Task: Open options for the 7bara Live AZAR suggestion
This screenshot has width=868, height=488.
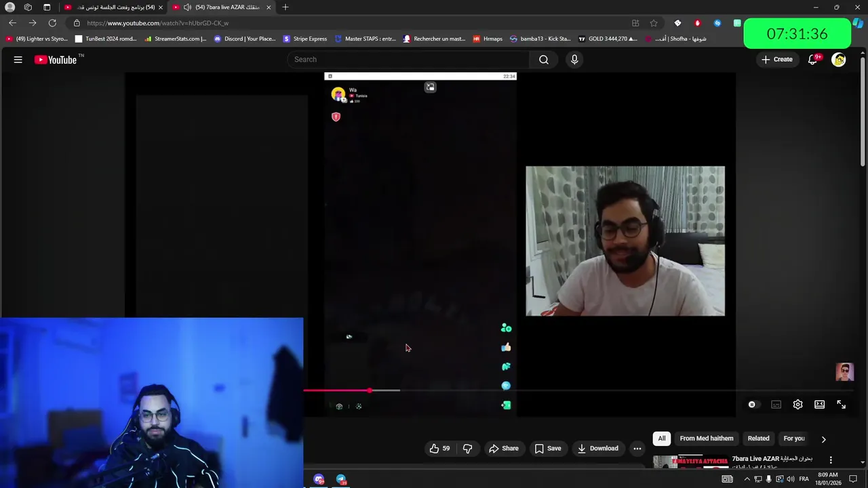Action: [x=831, y=460]
